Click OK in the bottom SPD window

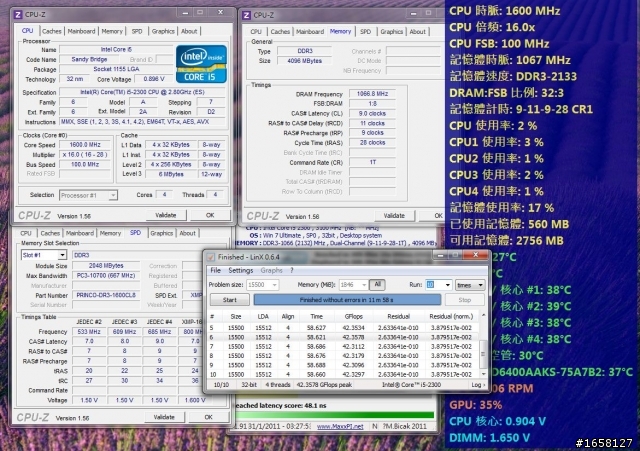tap(209, 417)
